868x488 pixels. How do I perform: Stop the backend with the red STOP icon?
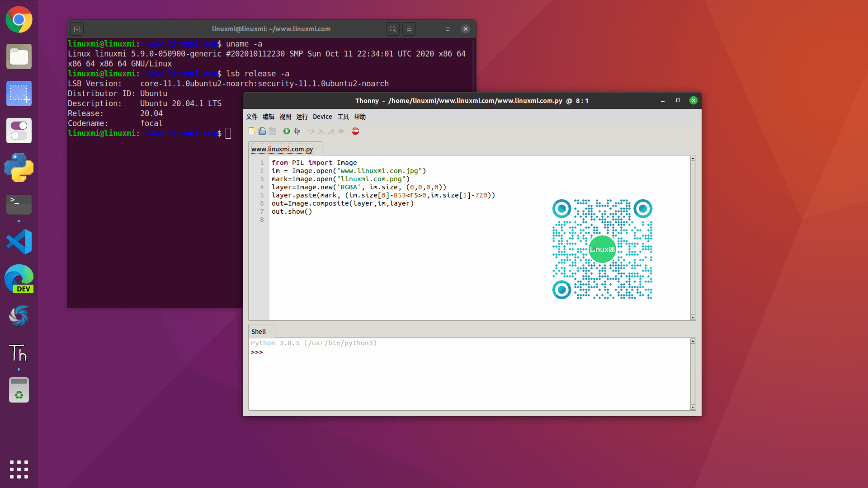point(355,131)
